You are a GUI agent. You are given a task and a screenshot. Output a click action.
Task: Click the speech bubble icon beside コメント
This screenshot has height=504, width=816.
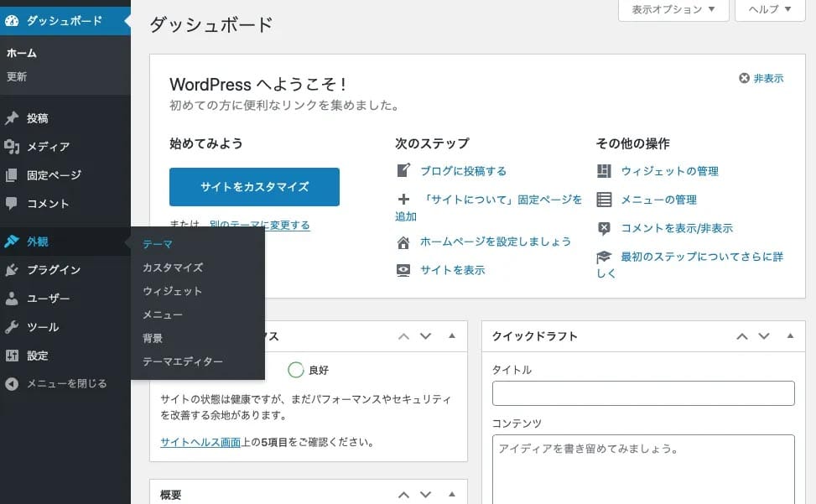[12, 204]
